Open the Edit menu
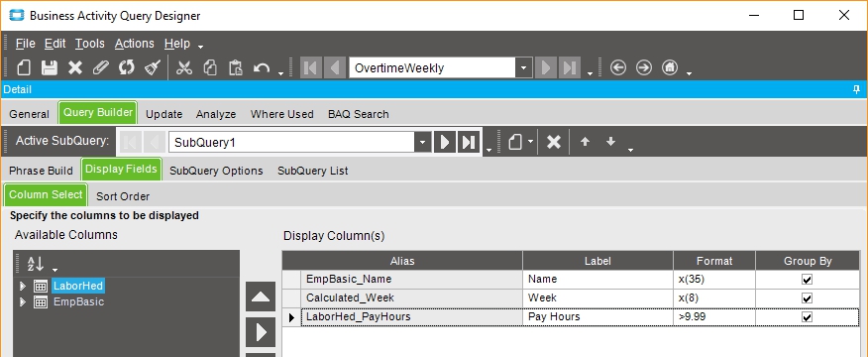Screen dimensions: 868x357 point(55,44)
